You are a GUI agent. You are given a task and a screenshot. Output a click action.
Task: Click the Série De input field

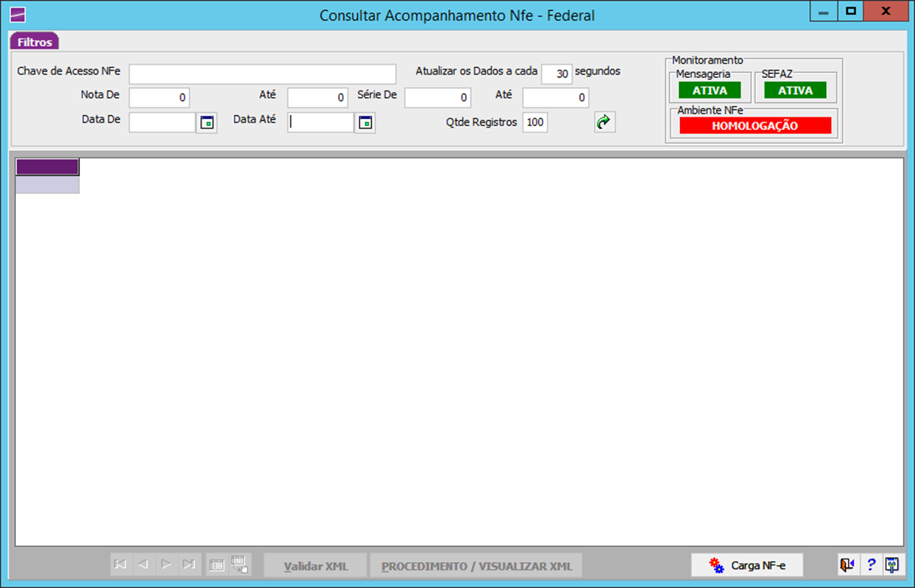pos(437,97)
